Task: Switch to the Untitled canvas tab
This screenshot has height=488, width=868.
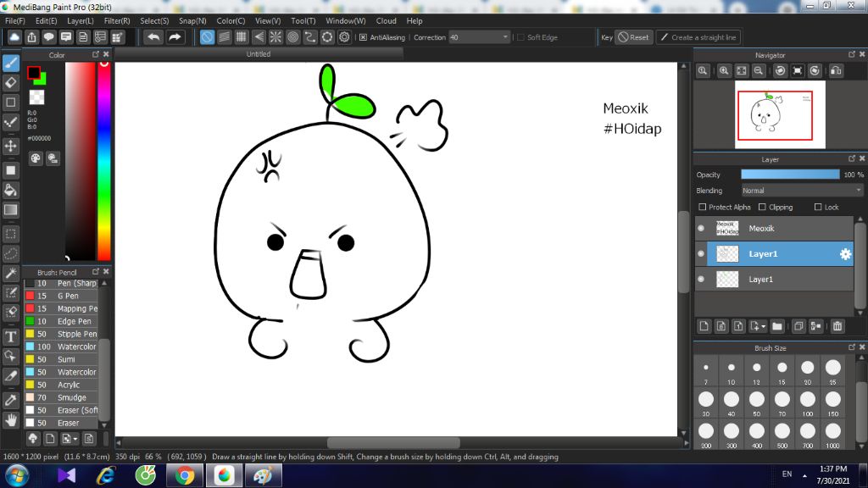Action: tap(259, 54)
